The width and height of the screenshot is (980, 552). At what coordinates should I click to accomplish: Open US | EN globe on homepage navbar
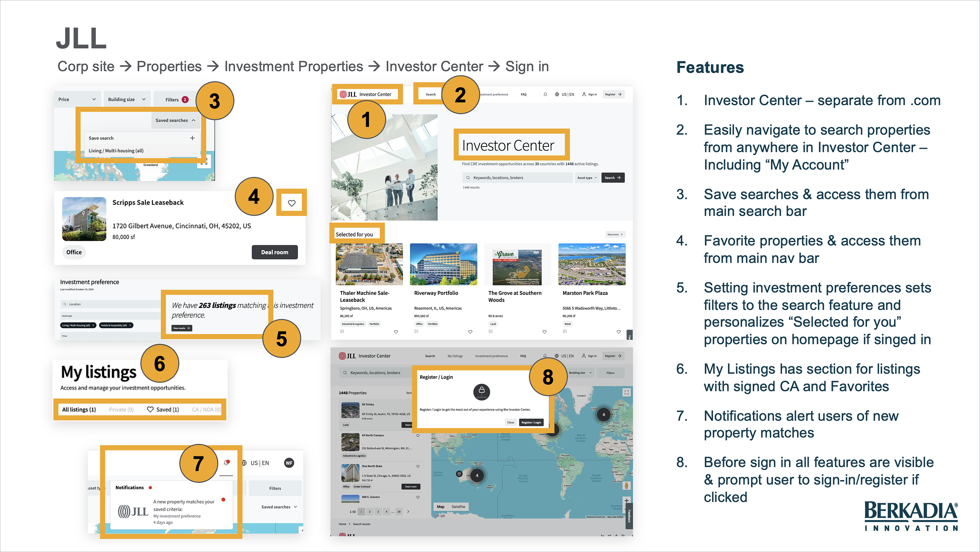pyautogui.click(x=564, y=94)
